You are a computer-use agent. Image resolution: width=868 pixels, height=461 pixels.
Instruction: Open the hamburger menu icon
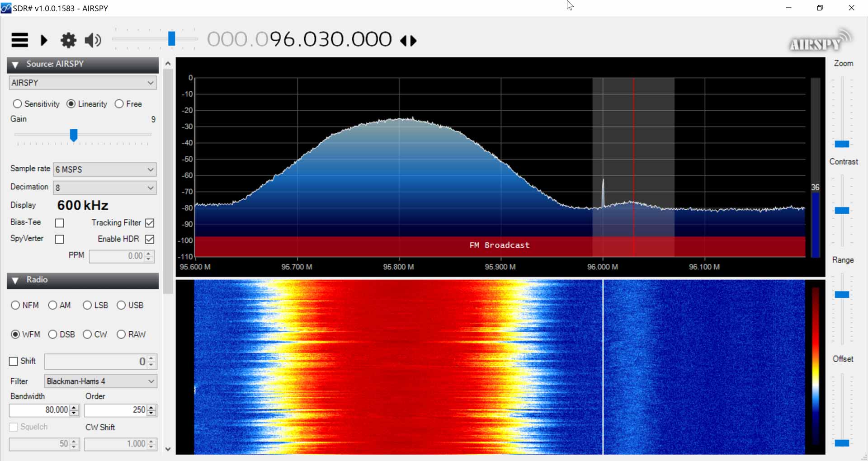click(x=19, y=40)
